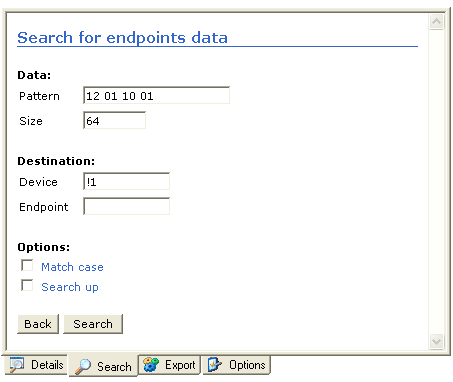The width and height of the screenshot is (453, 382).
Task: Switch to the Details tab
Action: [x=36, y=365]
